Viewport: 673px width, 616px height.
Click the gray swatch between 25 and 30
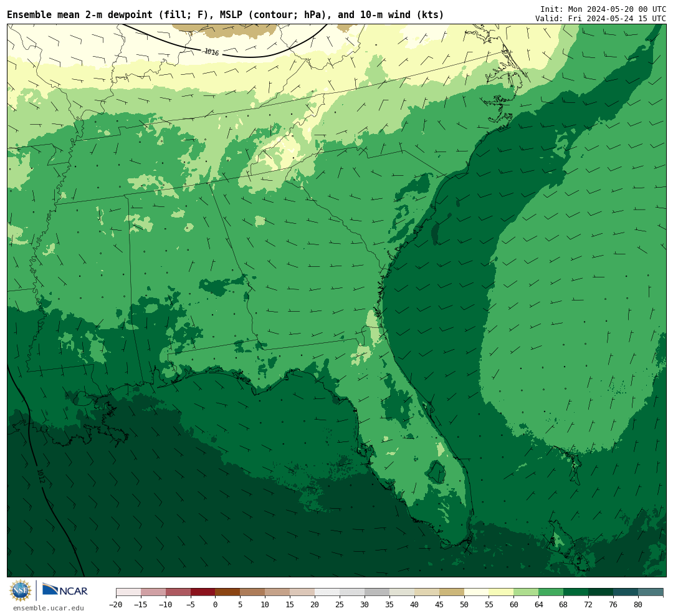coord(352,592)
